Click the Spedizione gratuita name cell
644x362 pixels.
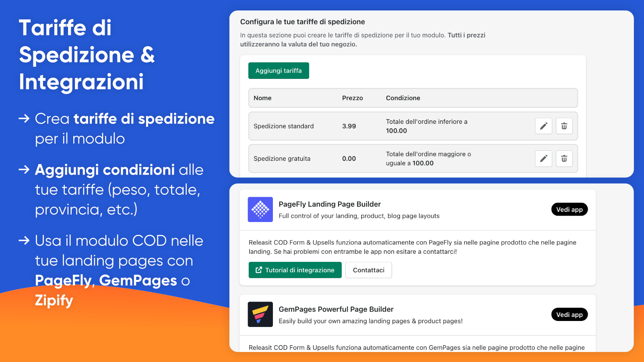point(282,158)
